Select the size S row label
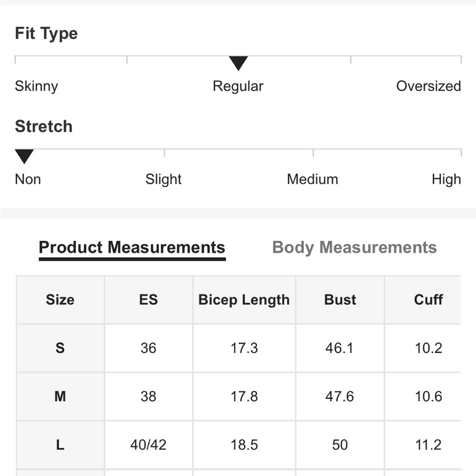Image resolution: width=476 pixels, height=476 pixels. click(60, 348)
